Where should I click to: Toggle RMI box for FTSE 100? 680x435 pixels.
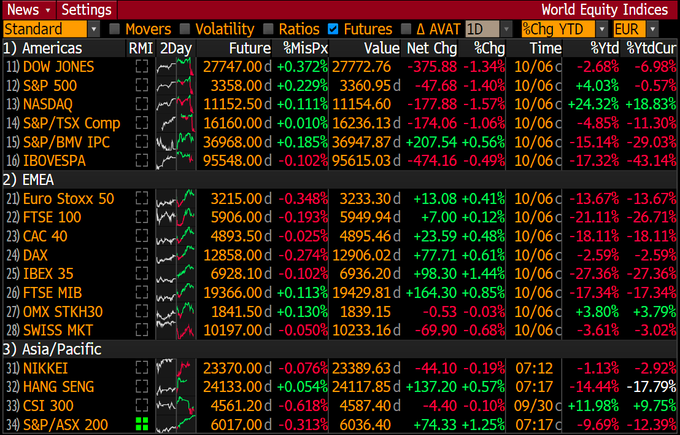142,217
